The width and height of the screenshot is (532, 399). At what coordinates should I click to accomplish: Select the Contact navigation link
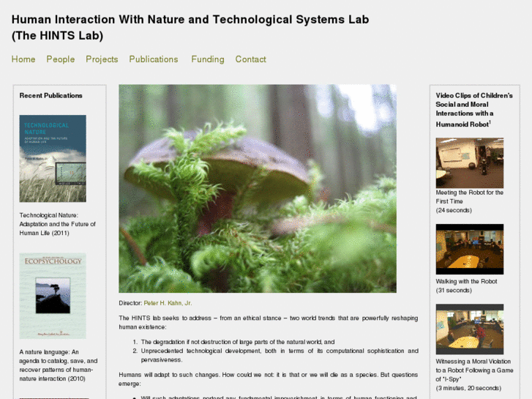click(251, 59)
